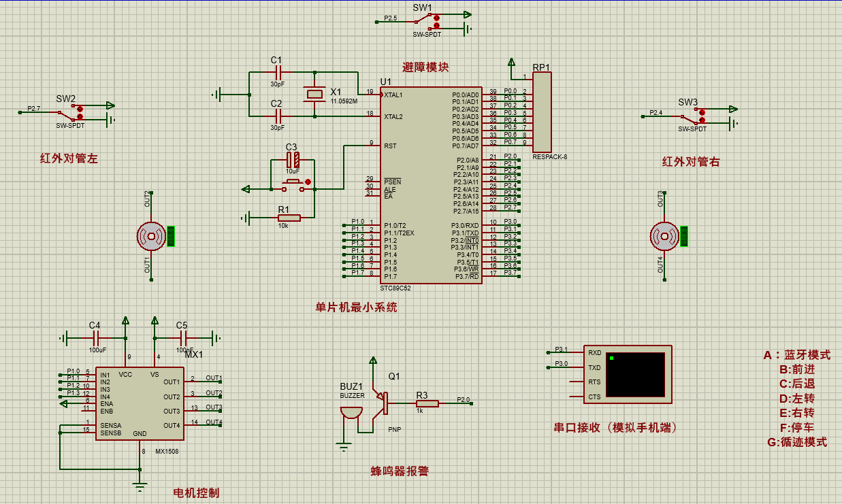Screen dimensions: 842x504
Task: Select the ground symbol right of C5
Action: pos(216,337)
